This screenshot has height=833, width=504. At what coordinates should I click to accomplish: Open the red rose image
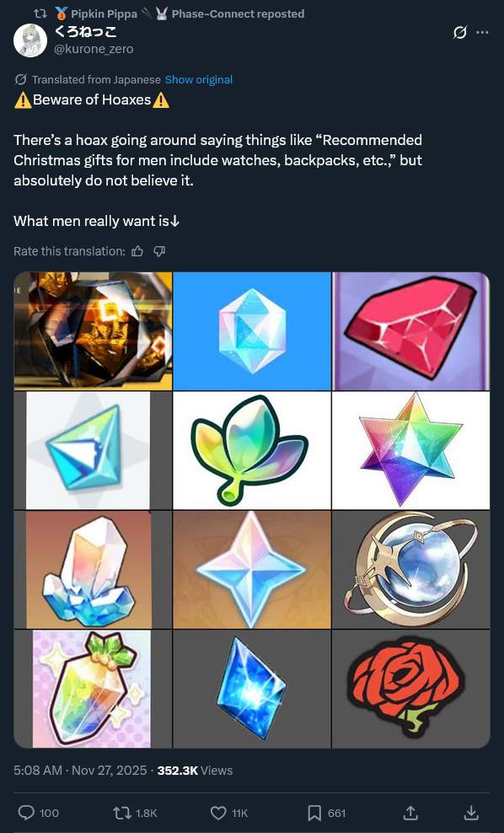[411, 689]
